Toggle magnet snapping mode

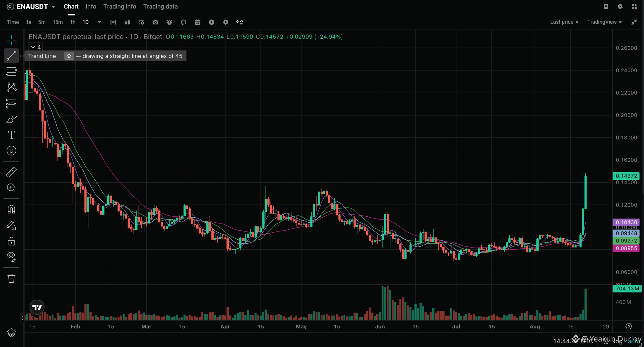pyautogui.click(x=11, y=209)
